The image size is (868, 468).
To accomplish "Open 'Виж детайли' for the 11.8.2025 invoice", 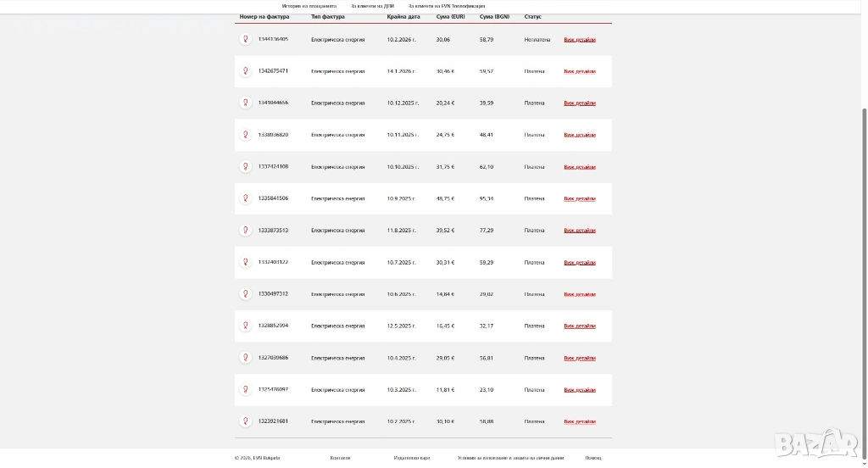I will [580, 231].
